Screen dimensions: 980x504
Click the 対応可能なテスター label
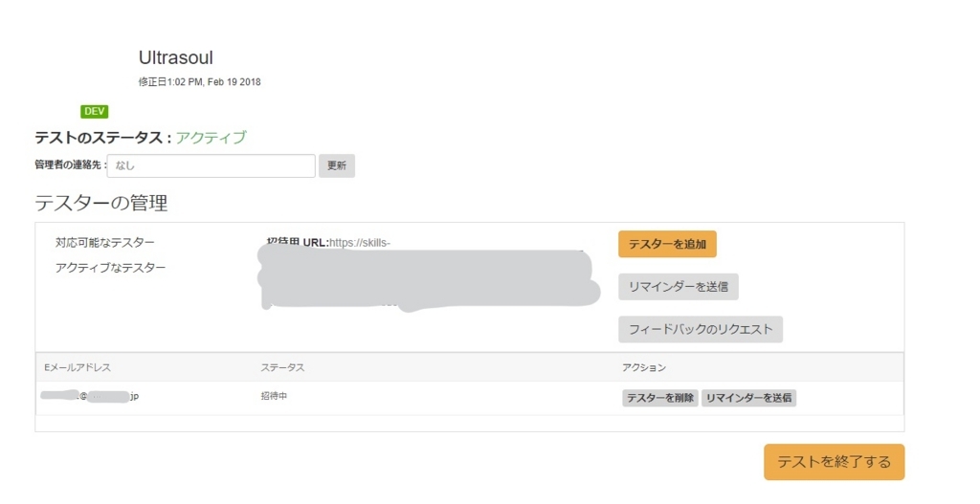point(104,242)
